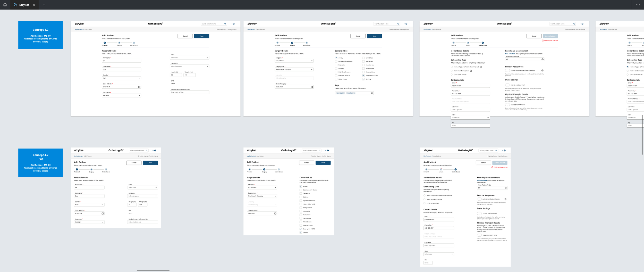Open the three-dots overflow menu

coord(638,5)
